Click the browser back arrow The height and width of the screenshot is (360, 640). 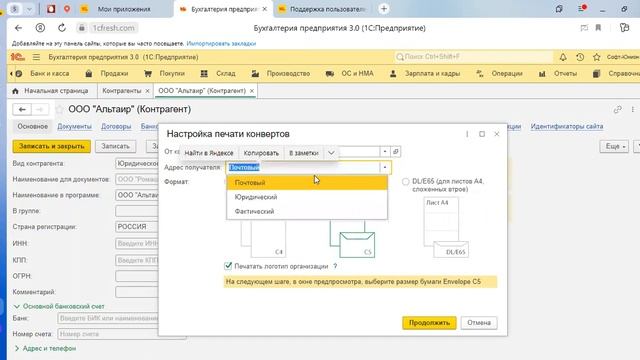pyautogui.click(x=18, y=28)
